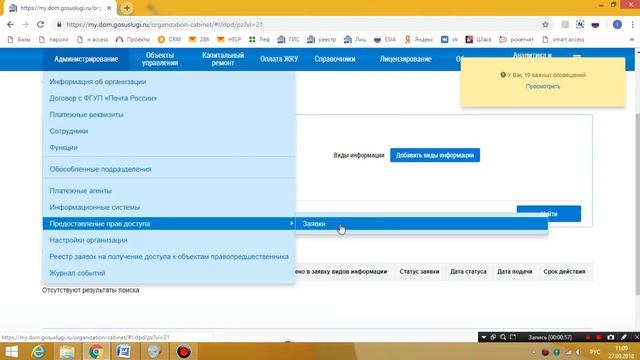
Task: Click the Дата подачи column header
Action: click(514, 271)
